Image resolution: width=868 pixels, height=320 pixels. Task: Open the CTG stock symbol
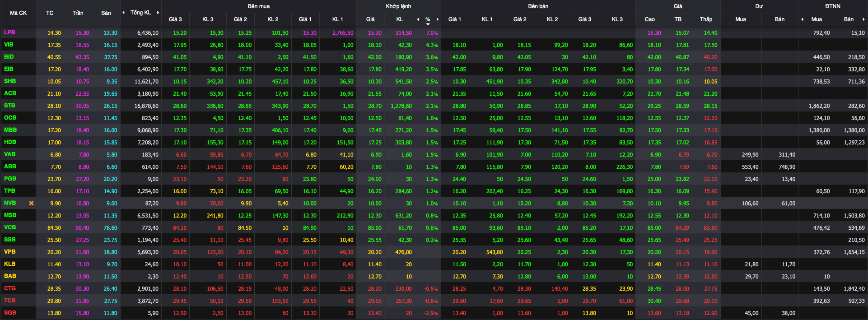pos(9,288)
